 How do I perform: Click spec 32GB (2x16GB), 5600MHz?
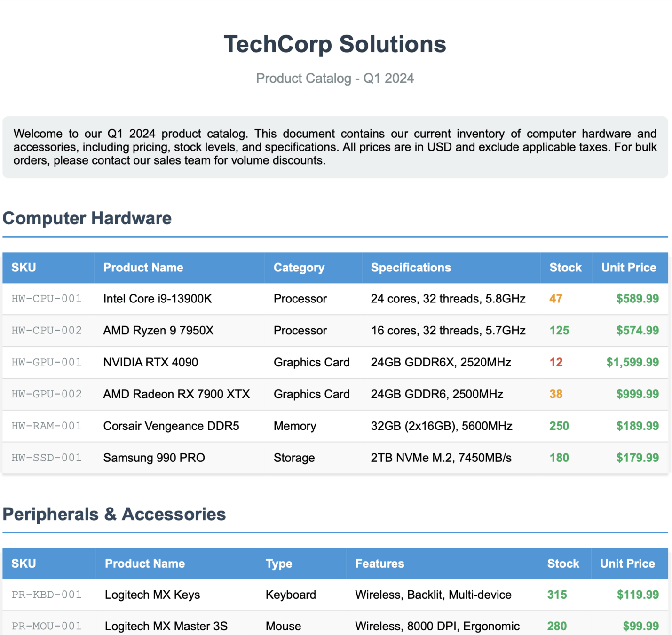[x=442, y=426]
